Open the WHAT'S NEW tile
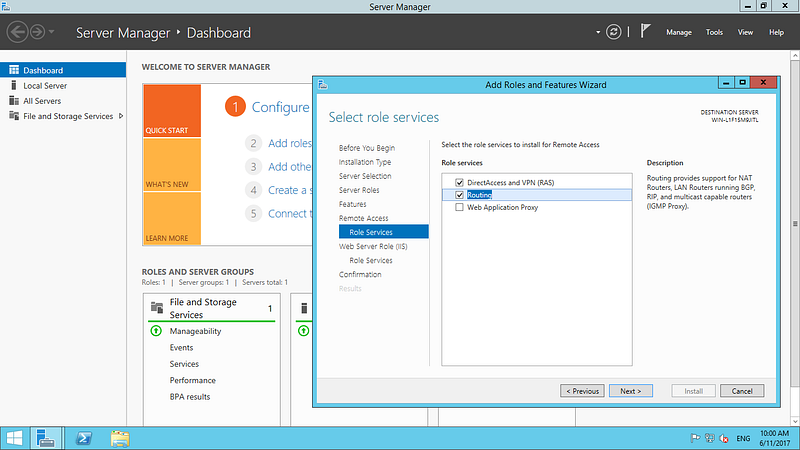This screenshot has height=450, width=800. point(172,165)
